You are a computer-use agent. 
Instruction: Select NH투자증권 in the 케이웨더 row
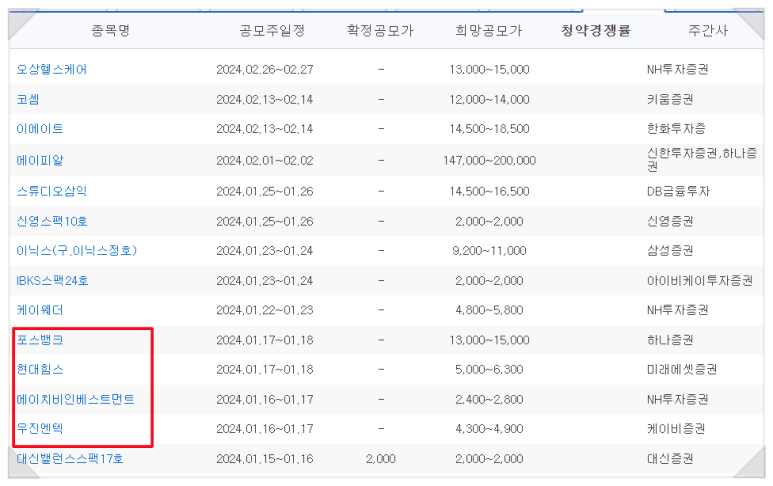pyautogui.click(x=678, y=310)
